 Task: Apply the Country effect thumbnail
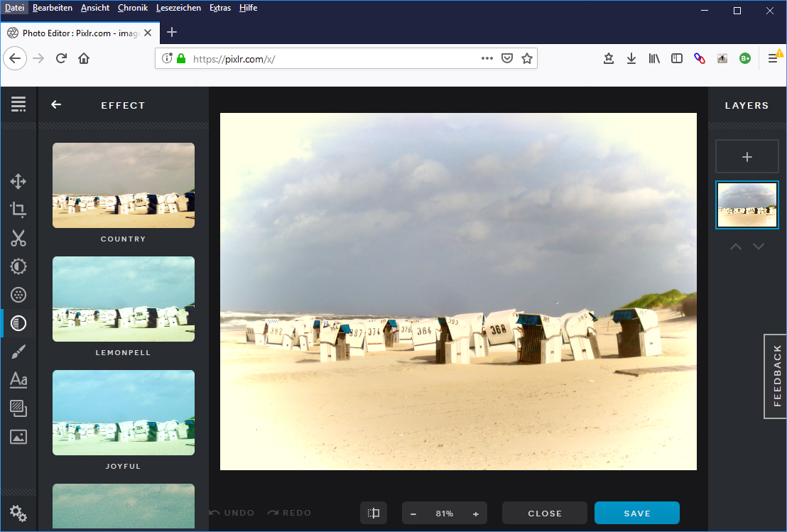point(123,185)
